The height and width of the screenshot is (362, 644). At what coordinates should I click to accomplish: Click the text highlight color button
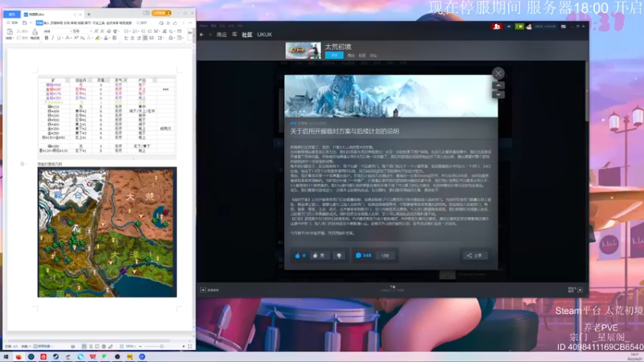click(x=97, y=38)
